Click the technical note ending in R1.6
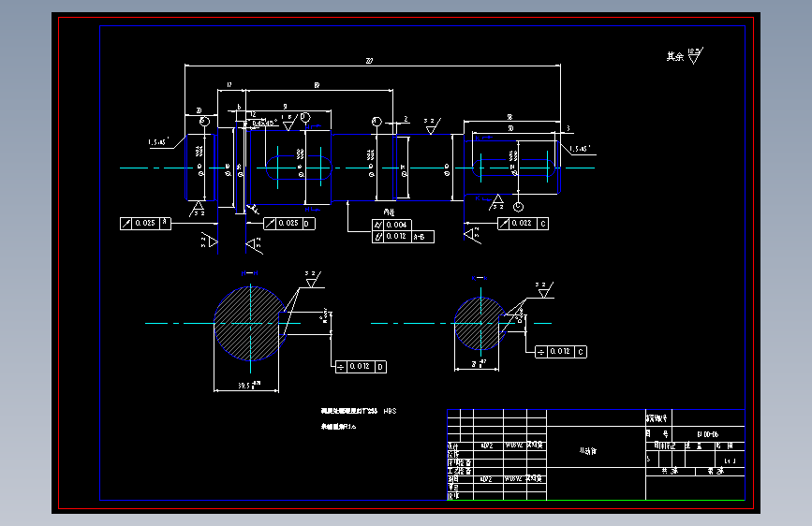Image resolution: width=812 pixels, height=526 pixels. (x=339, y=427)
